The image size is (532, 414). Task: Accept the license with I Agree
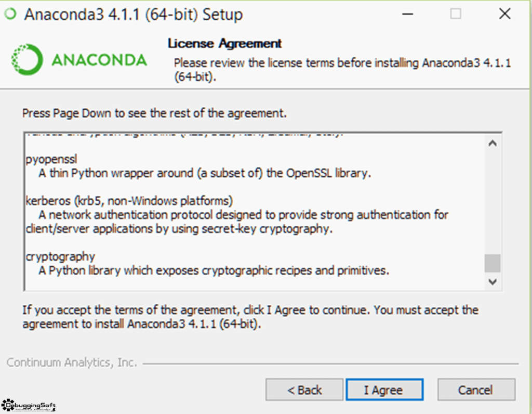click(384, 390)
